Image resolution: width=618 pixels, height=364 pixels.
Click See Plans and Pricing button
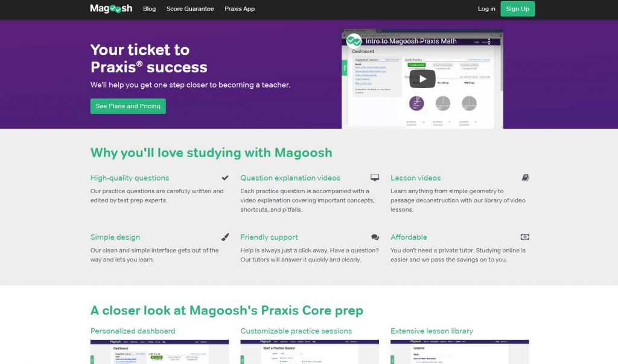(x=128, y=106)
